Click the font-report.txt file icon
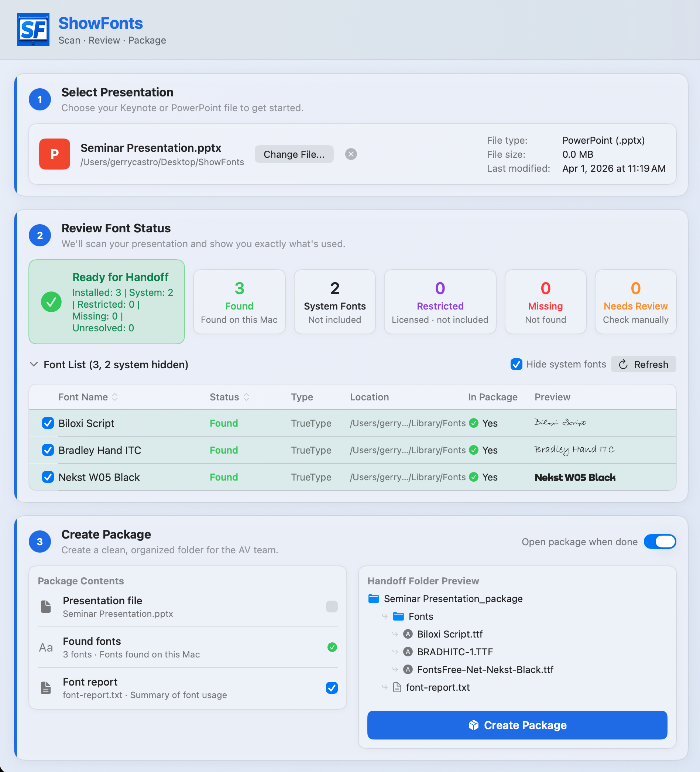Screen dimensions: 700x772 click(x=397, y=687)
